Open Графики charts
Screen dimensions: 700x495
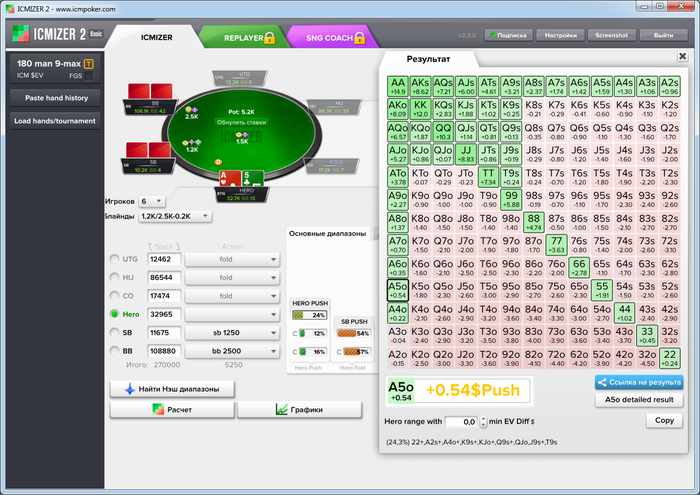click(299, 410)
